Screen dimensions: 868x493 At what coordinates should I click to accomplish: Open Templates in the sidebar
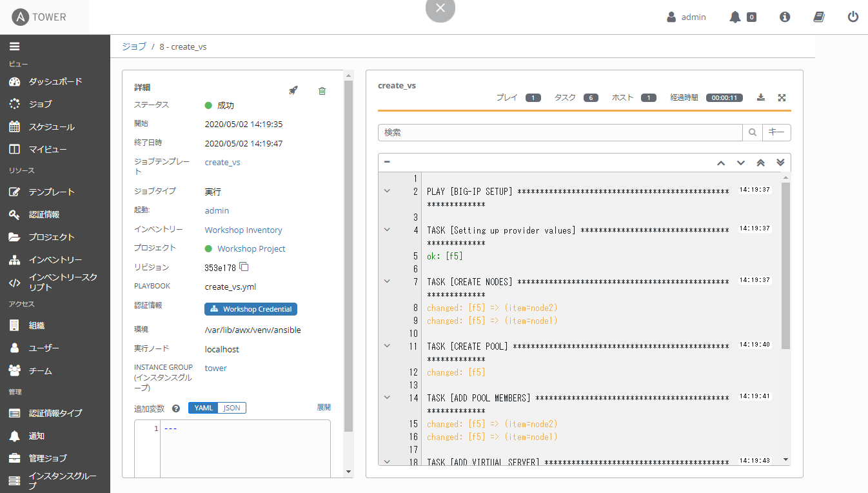51,192
